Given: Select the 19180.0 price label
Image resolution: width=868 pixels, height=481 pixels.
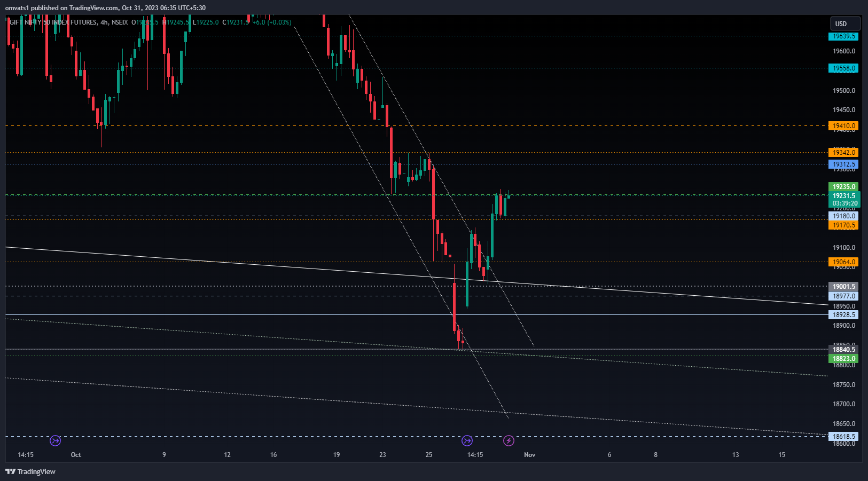Looking at the screenshot, I should pyautogui.click(x=843, y=216).
